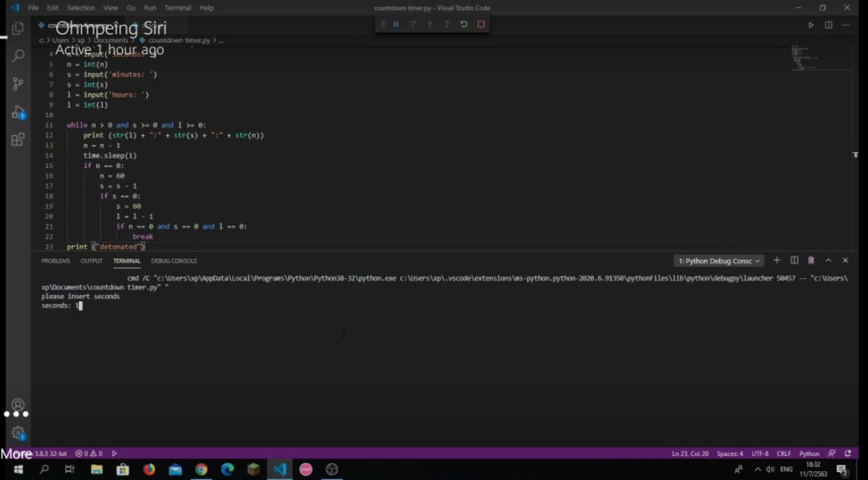
Task: Restart the debug session
Action: (x=464, y=24)
